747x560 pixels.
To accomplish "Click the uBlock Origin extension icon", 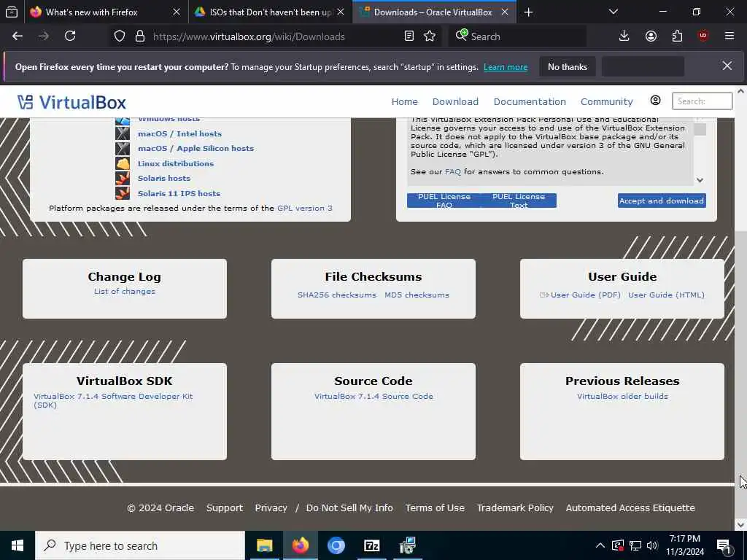I will click(x=703, y=36).
